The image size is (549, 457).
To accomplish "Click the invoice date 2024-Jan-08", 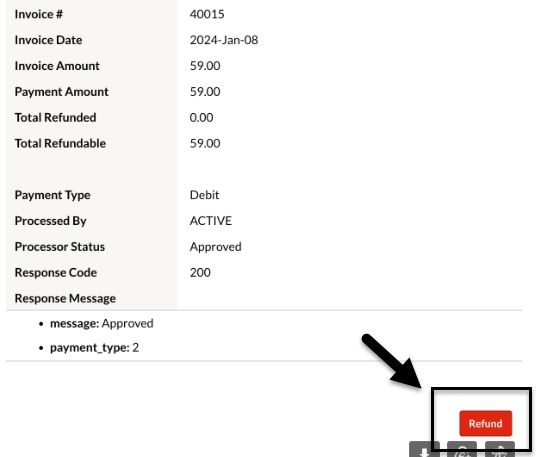I will pos(224,40).
